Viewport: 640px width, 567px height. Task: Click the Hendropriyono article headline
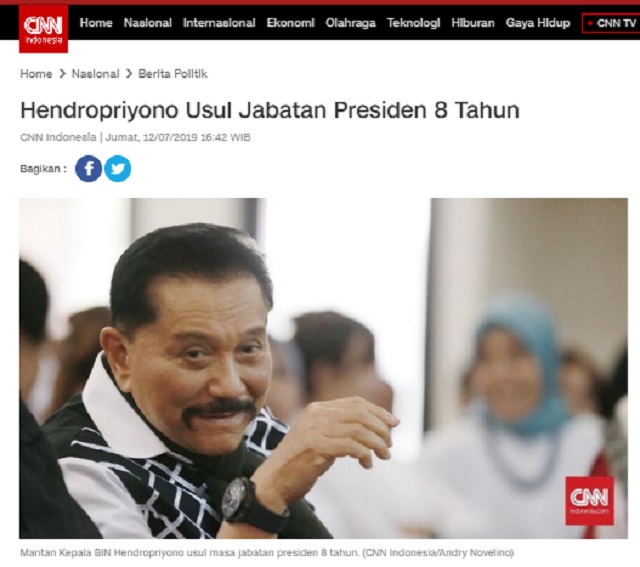[x=270, y=110]
